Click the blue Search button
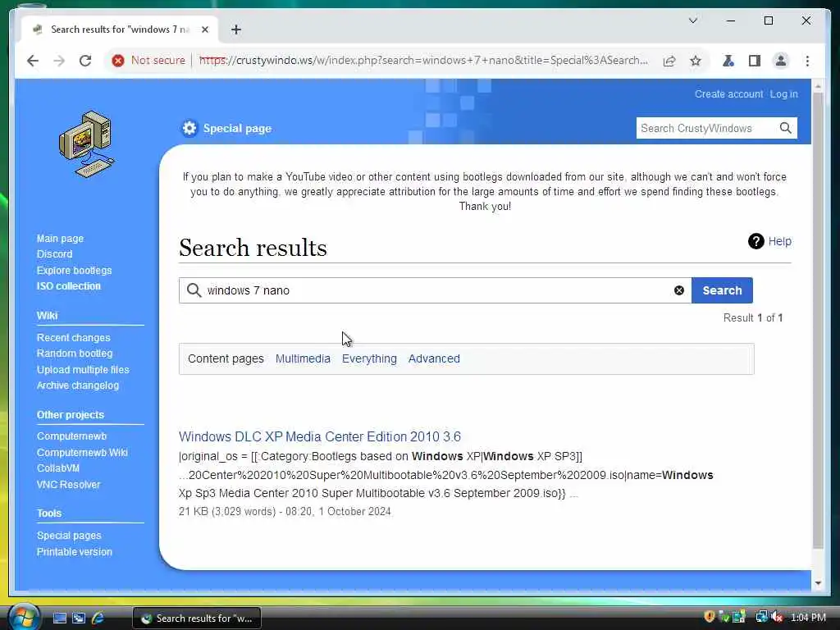The width and height of the screenshot is (840, 630). [x=722, y=290]
